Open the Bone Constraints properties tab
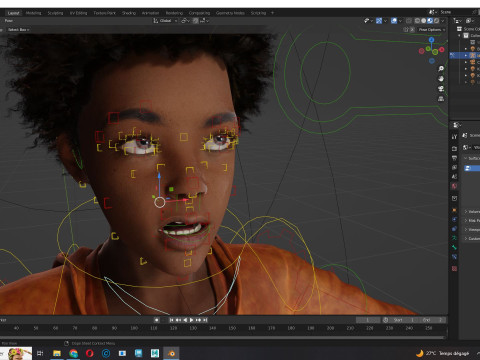This screenshot has height=360, width=480. click(x=454, y=257)
